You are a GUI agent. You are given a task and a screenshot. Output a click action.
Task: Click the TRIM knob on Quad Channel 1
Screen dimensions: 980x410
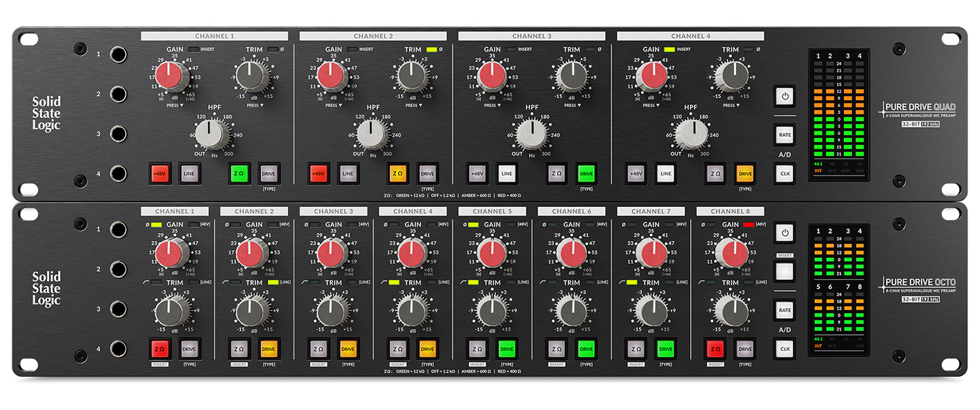(x=252, y=76)
